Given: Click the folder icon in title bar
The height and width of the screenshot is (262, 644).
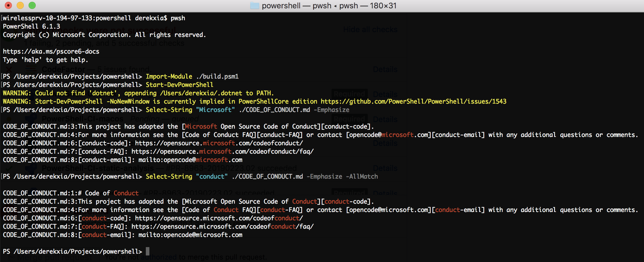Looking at the screenshot, I should click(254, 6).
